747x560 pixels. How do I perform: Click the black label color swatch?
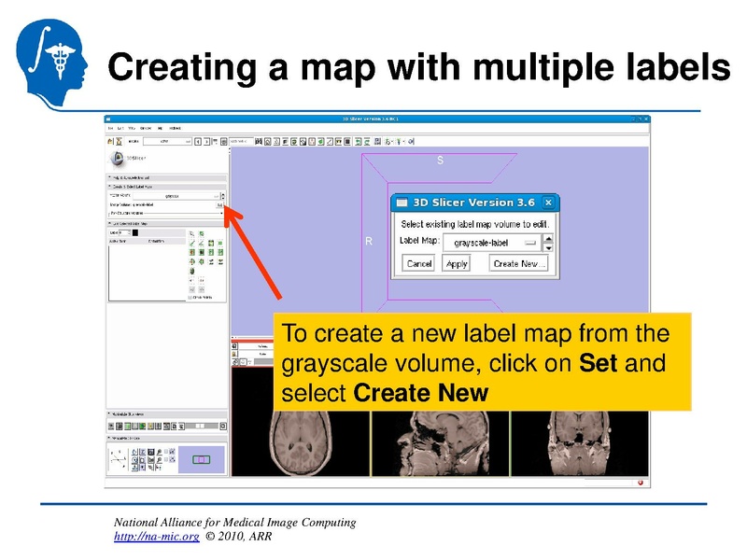135,232
